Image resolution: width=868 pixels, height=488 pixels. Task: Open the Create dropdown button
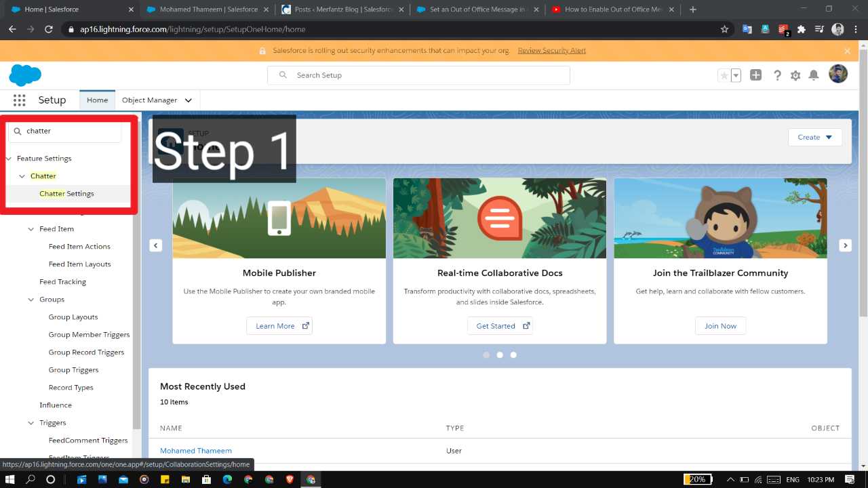pyautogui.click(x=815, y=137)
